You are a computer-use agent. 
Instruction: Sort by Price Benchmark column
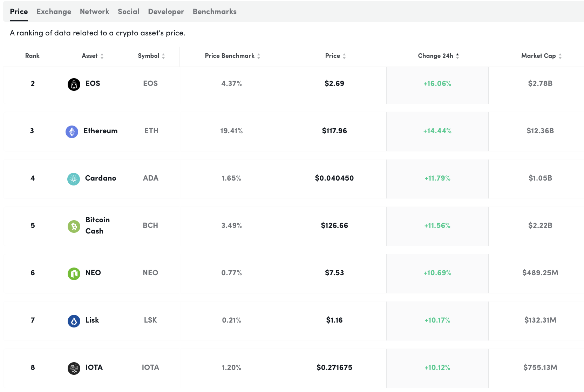tap(232, 56)
